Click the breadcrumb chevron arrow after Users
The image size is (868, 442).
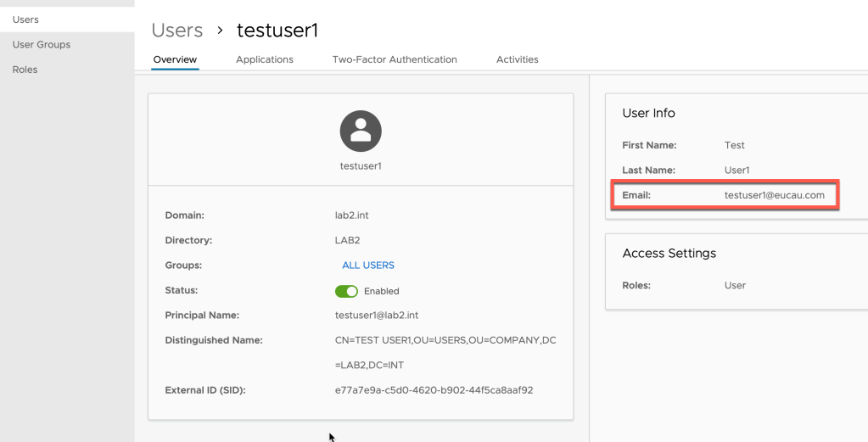[220, 31]
